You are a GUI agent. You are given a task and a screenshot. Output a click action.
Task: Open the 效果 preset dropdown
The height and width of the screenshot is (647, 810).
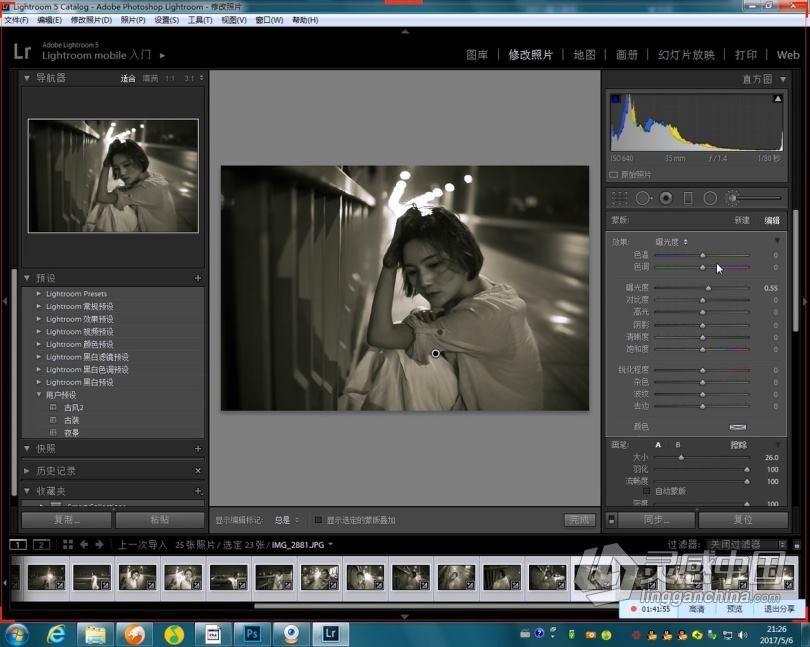[671, 242]
